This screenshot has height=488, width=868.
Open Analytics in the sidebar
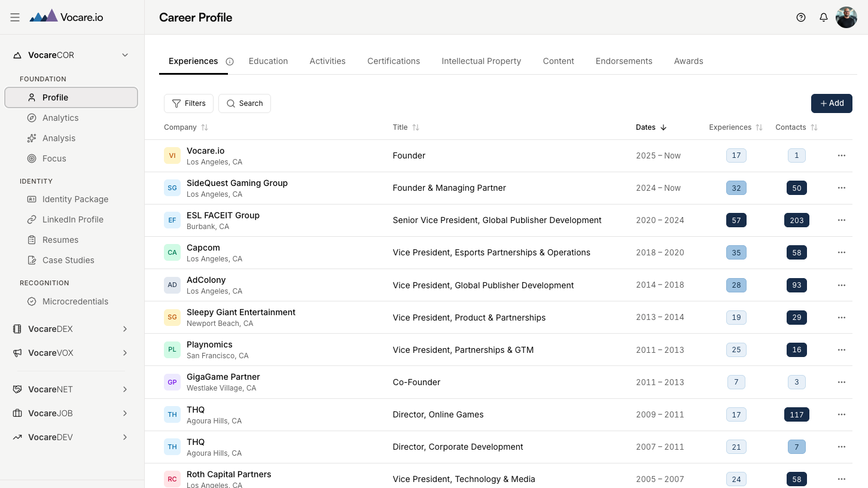click(x=71, y=118)
